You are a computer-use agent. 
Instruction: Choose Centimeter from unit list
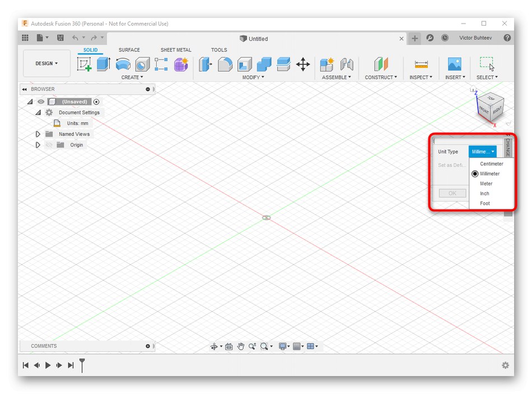(491, 164)
